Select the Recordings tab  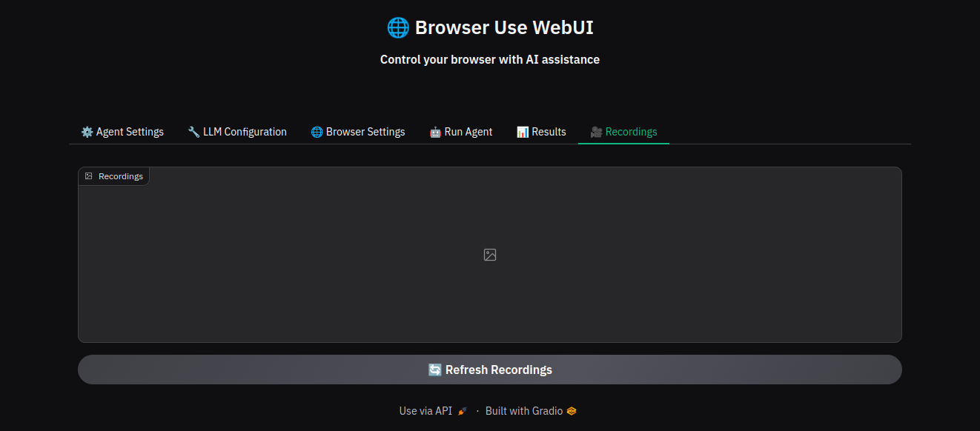pyautogui.click(x=623, y=132)
